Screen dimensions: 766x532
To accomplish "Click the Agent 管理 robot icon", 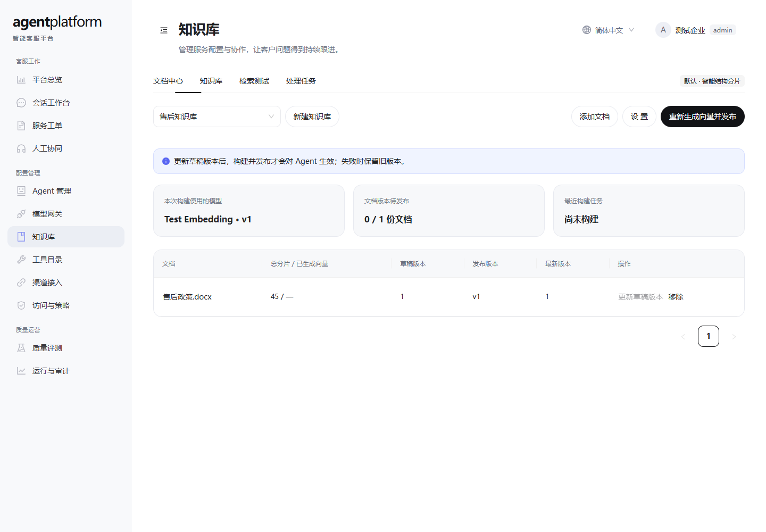I will pyautogui.click(x=21, y=191).
